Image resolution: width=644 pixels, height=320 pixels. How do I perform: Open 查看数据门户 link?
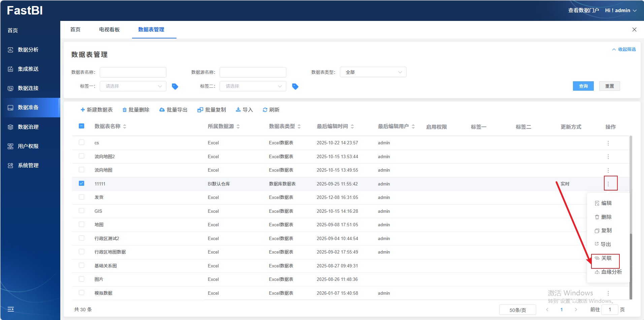click(584, 10)
